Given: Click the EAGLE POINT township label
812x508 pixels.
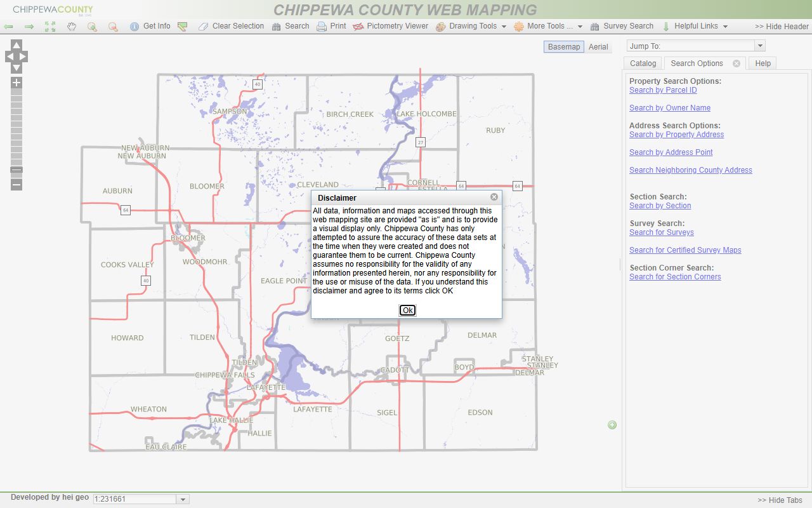Looking at the screenshot, I should (284, 281).
